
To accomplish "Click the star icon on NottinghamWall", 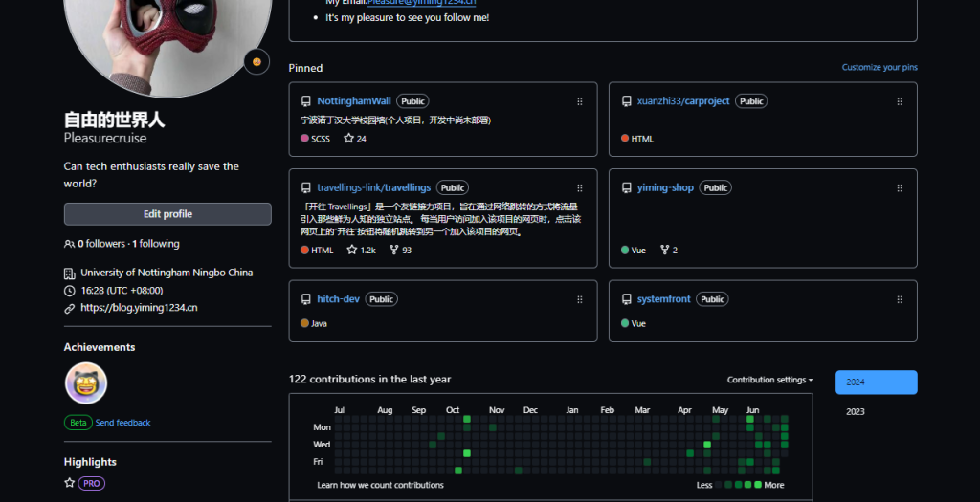I will [x=348, y=138].
